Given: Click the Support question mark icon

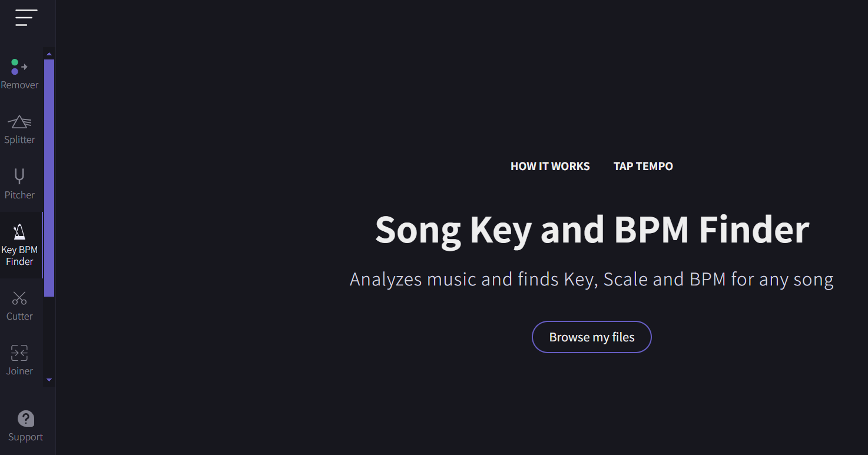Looking at the screenshot, I should [26, 419].
